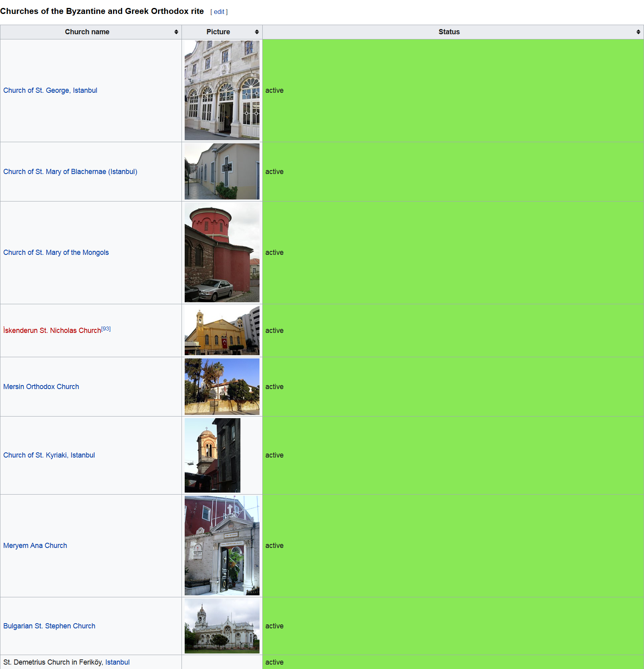
Task: Open Istanbul link in St. Demetrius row
Action: pyautogui.click(x=117, y=662)
